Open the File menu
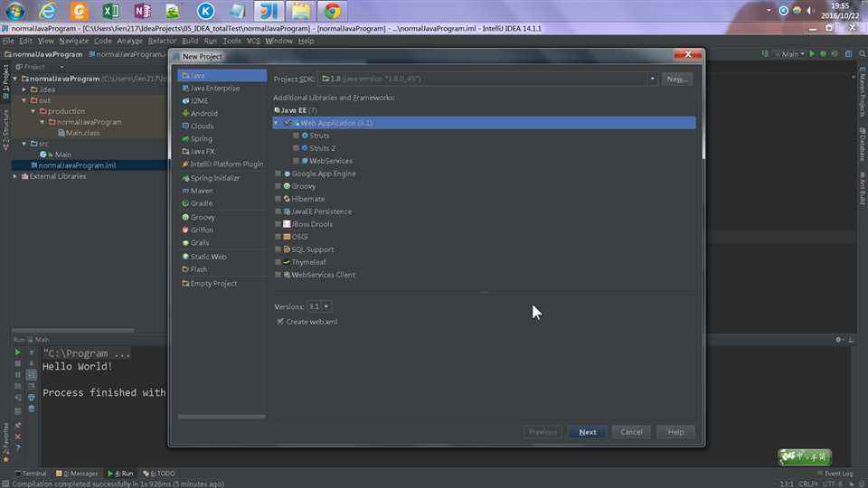Screen dimensions: 868x488 click(8, 41)
